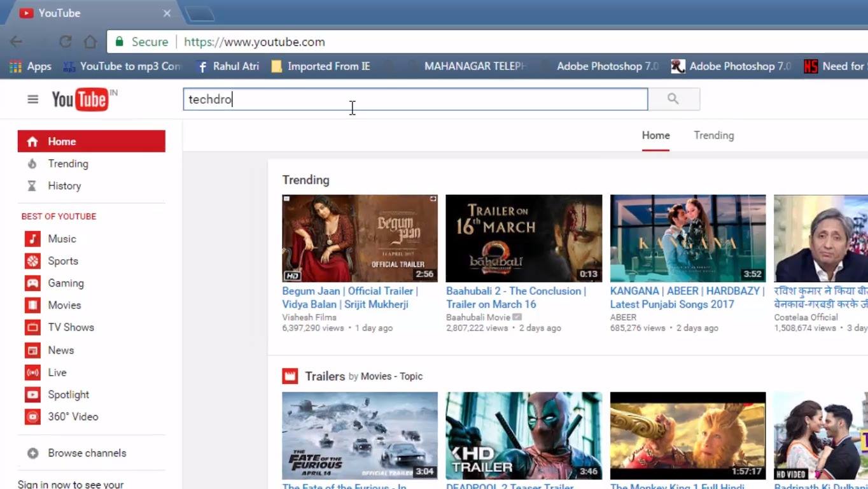Click the Browse channels link

point(87,453)
